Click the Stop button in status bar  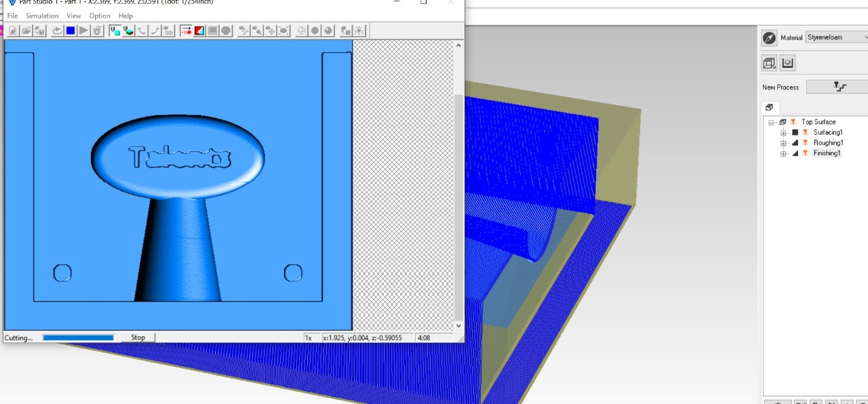click(x=138, y=337)
